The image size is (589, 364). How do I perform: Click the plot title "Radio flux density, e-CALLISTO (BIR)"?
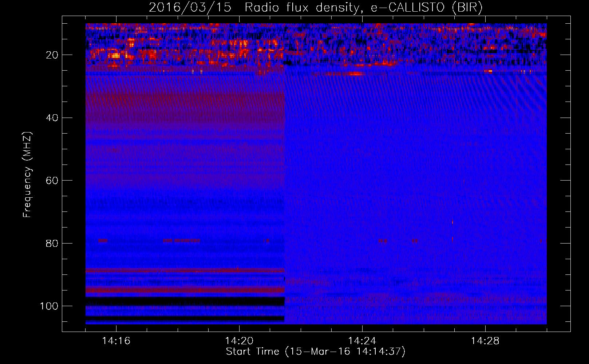click(363, 7)
